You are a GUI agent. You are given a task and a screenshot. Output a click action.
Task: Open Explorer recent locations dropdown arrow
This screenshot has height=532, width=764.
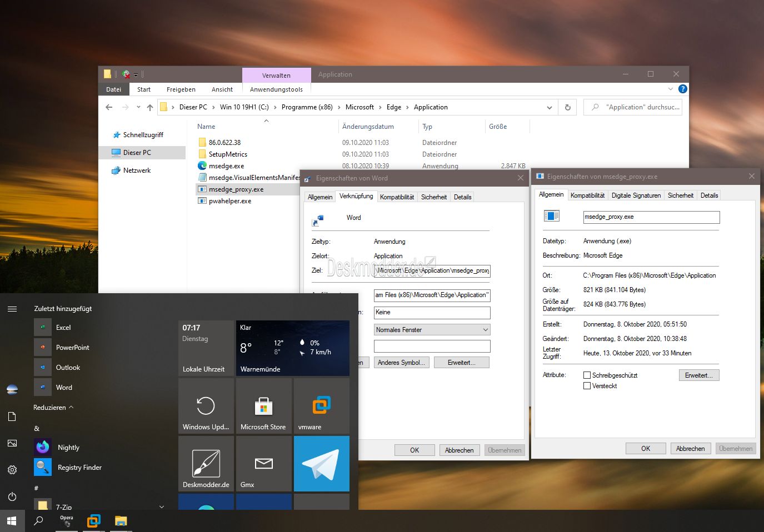(x=138, y=107)
